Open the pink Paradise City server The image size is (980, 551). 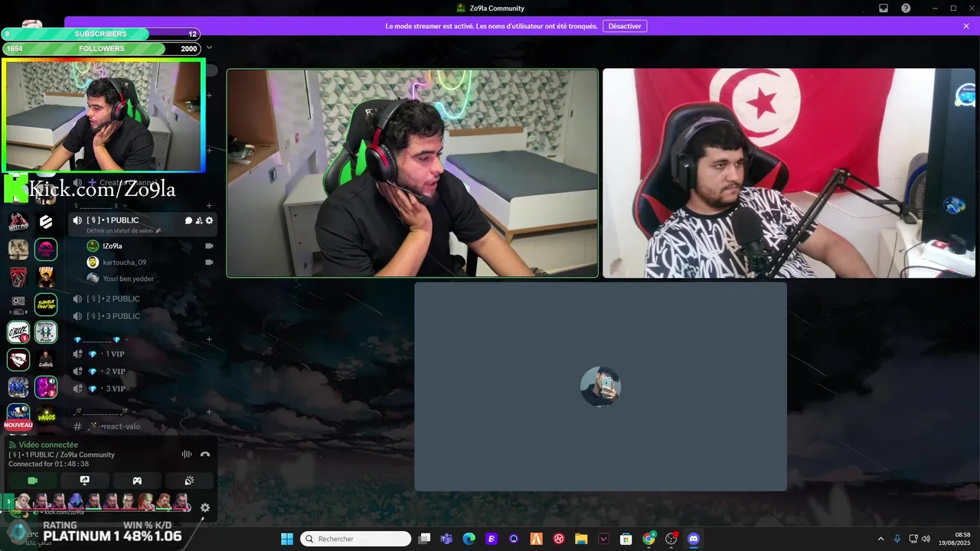click(x=46, y=249)
